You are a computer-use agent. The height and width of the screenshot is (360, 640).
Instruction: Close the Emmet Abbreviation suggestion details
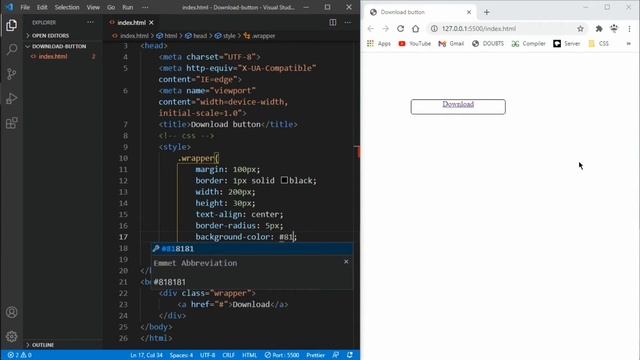coord(346,262)
